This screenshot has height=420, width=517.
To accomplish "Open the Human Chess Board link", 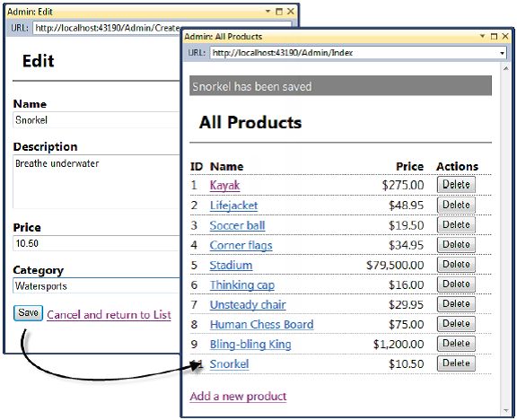I will [261, 324].
